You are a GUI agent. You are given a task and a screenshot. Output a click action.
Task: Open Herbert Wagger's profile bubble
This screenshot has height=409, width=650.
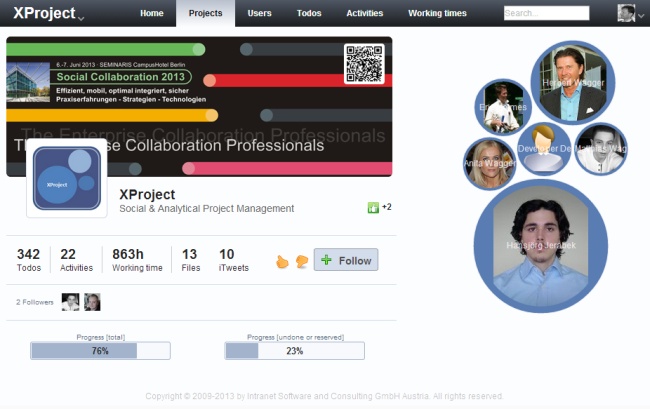573,82
